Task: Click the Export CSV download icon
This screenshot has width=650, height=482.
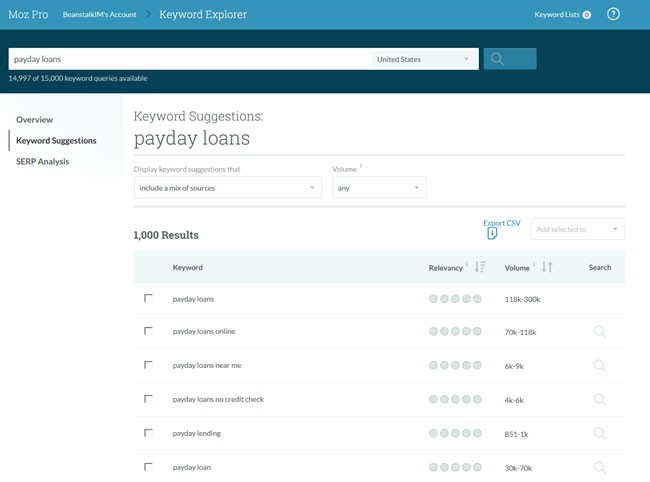Action: 492,234
